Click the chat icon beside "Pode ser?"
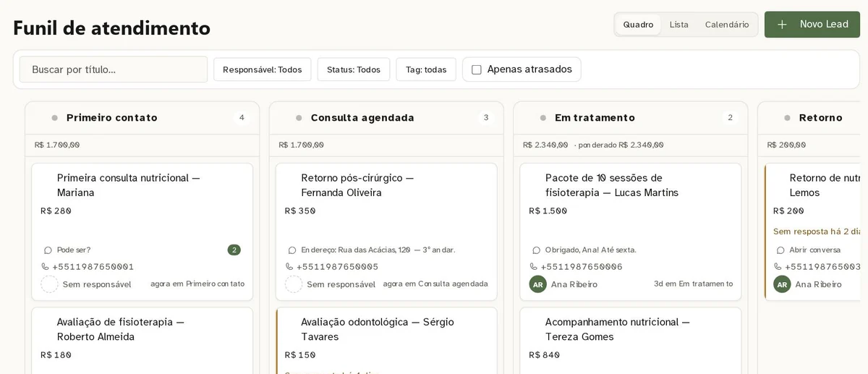 pos(48,250)
